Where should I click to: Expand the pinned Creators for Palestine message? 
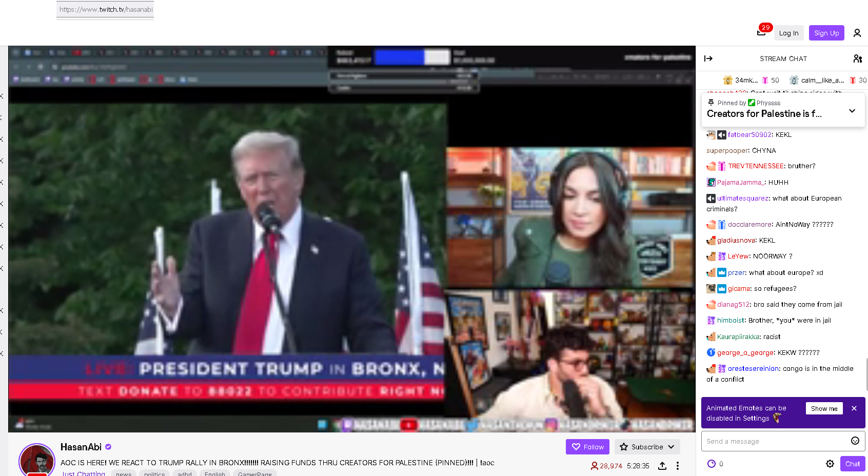pyautogui.click(x=852, y=111)
